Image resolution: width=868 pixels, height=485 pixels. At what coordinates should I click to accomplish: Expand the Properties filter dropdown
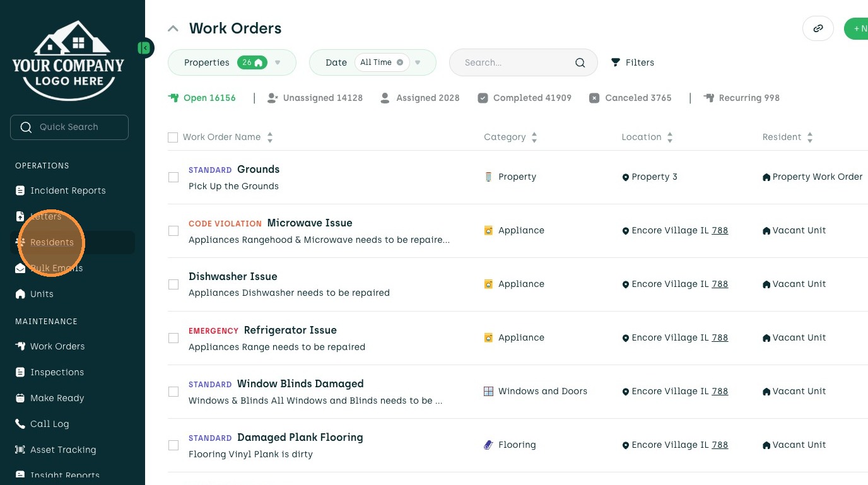point(278,62)
